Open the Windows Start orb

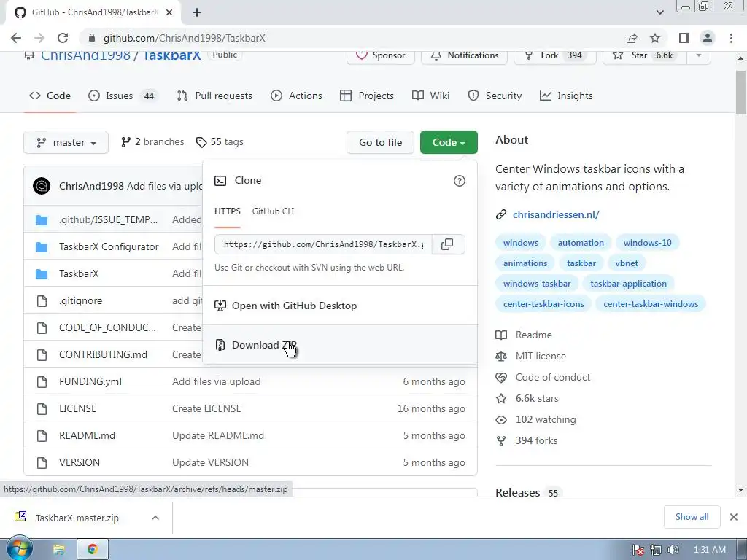pos(20,548)
